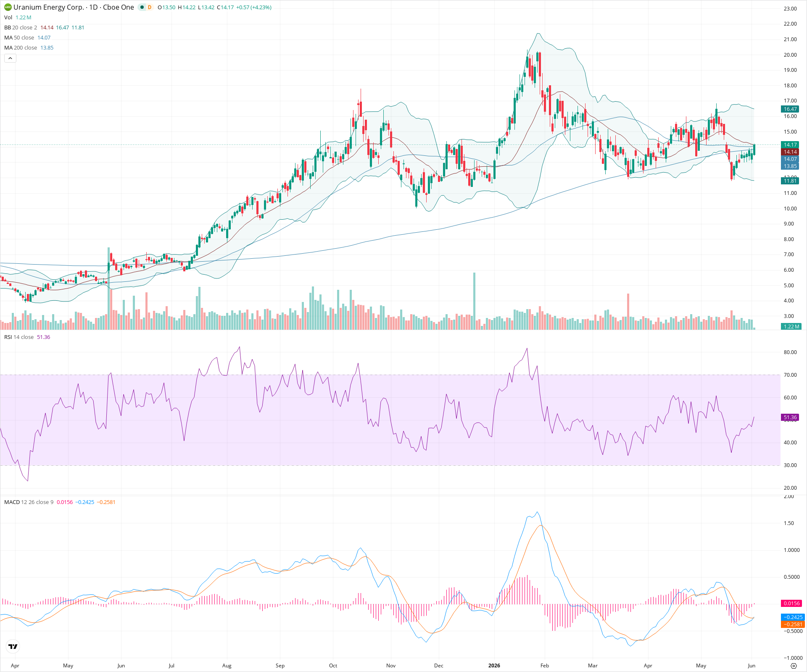The height and width of the screenshot is (672, 807).
Task: Collapse the indicator legend with chevron
Action: [10, 58]
